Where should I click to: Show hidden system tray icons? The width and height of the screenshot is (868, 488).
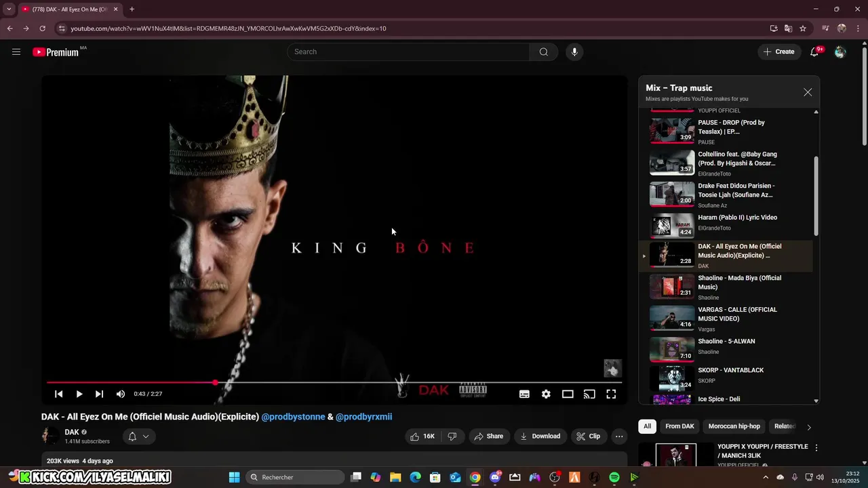766,477
